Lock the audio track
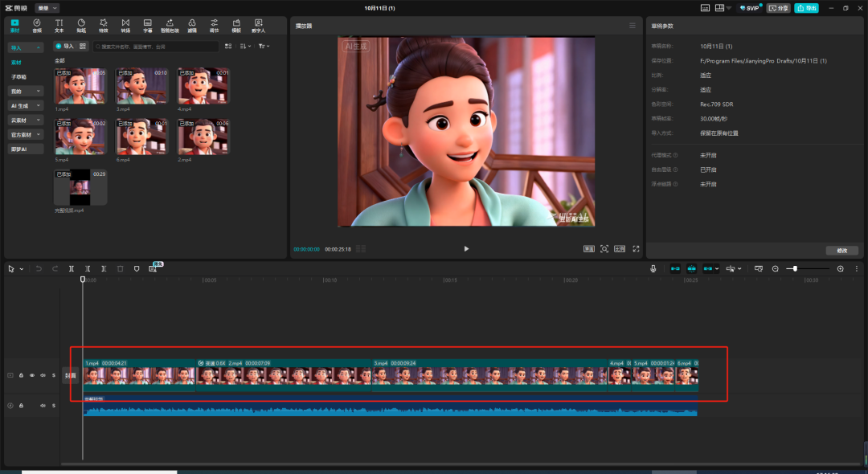 [x=21, y=406]
